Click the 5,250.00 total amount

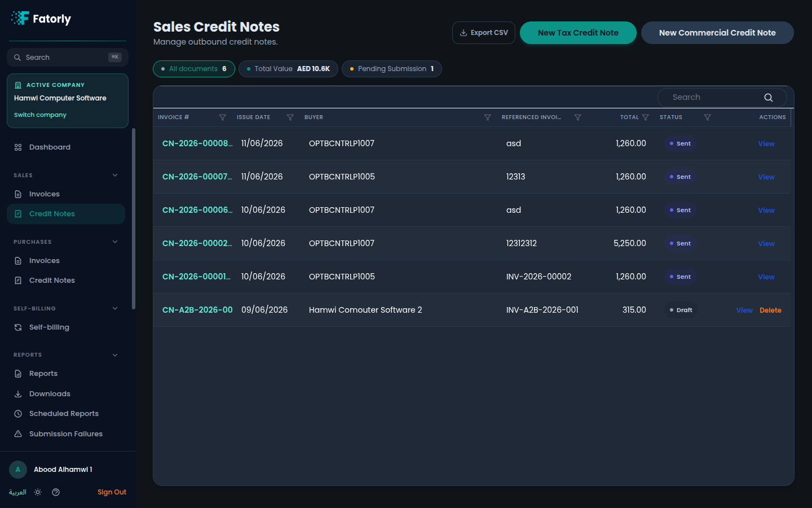coord(630,243)
